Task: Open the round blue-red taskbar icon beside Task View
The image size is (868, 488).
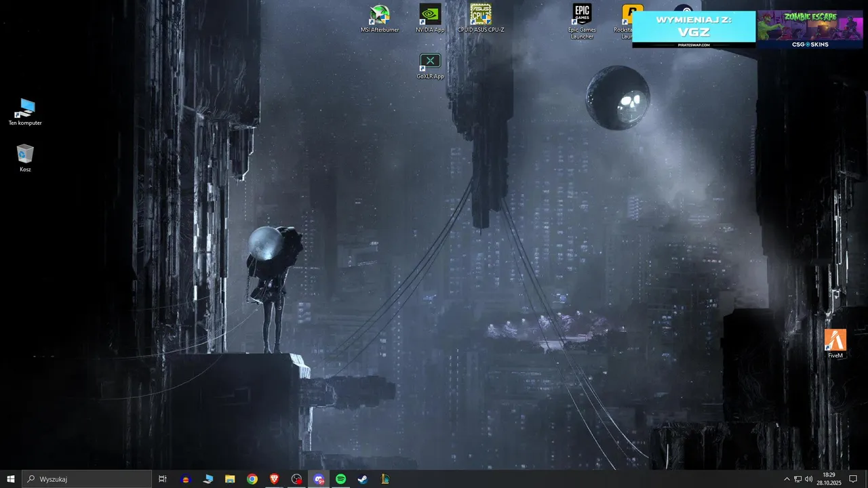Action: click(x=185, y=479)
